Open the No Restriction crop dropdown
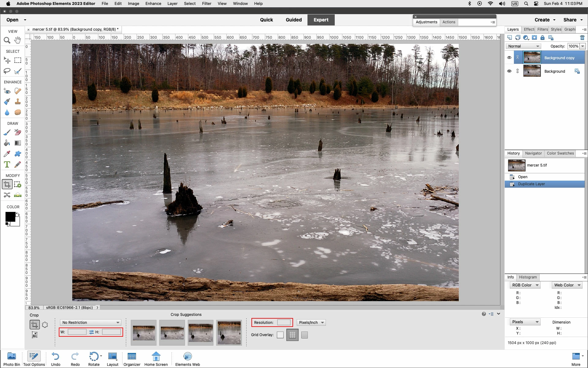 click(91, 323)
